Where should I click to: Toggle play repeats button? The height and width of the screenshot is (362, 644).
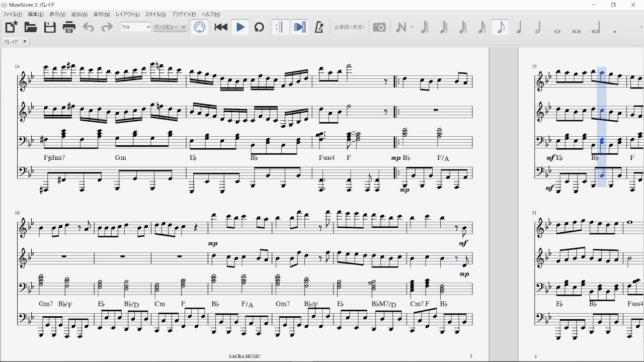coord(280,27)
